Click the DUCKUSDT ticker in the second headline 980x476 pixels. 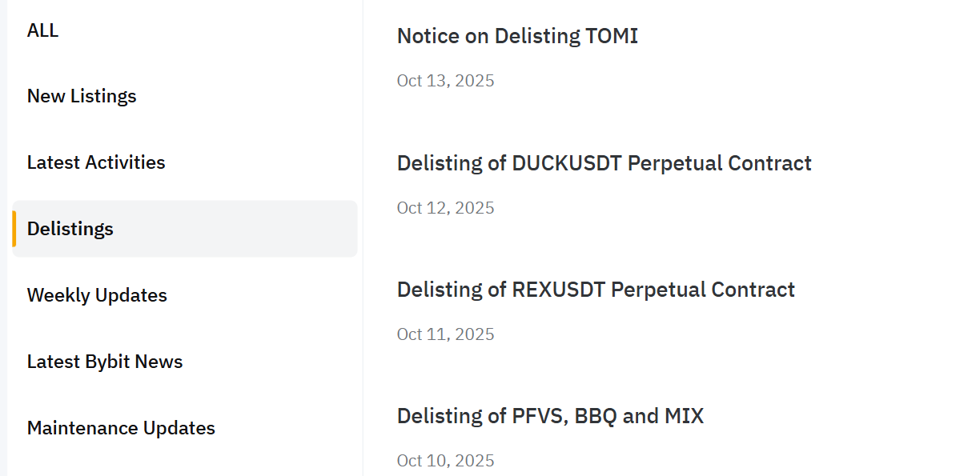[567, 163]
